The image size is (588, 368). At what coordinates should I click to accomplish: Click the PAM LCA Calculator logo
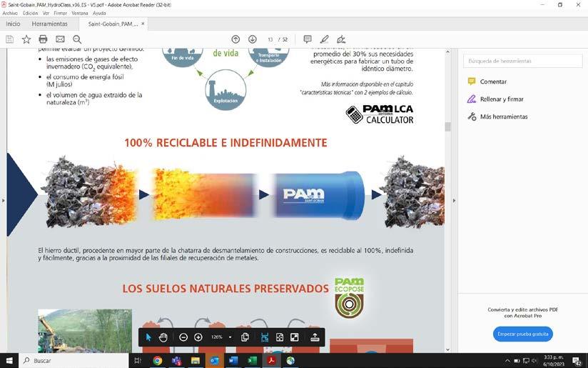click(380, 114)
